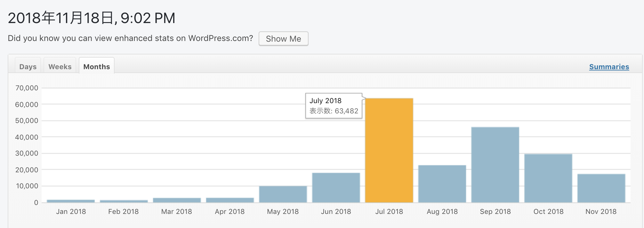Click the November 2018 bar

click(601, 188)
